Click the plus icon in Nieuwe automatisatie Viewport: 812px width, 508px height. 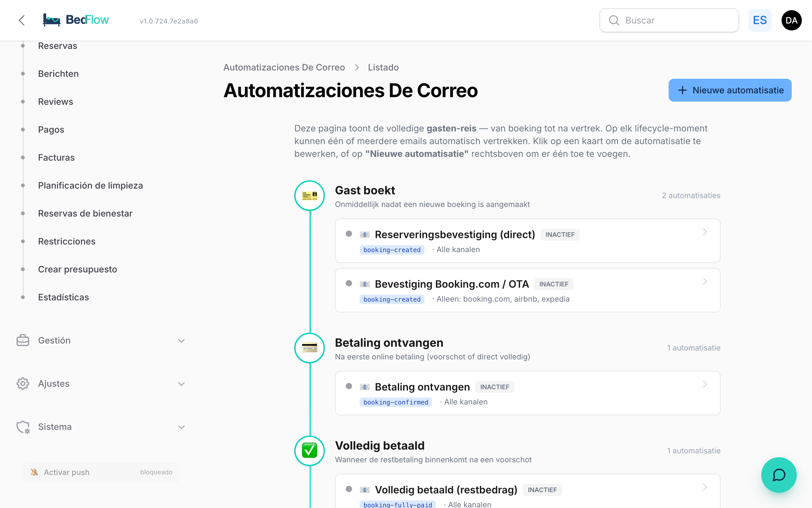[682, 90]
